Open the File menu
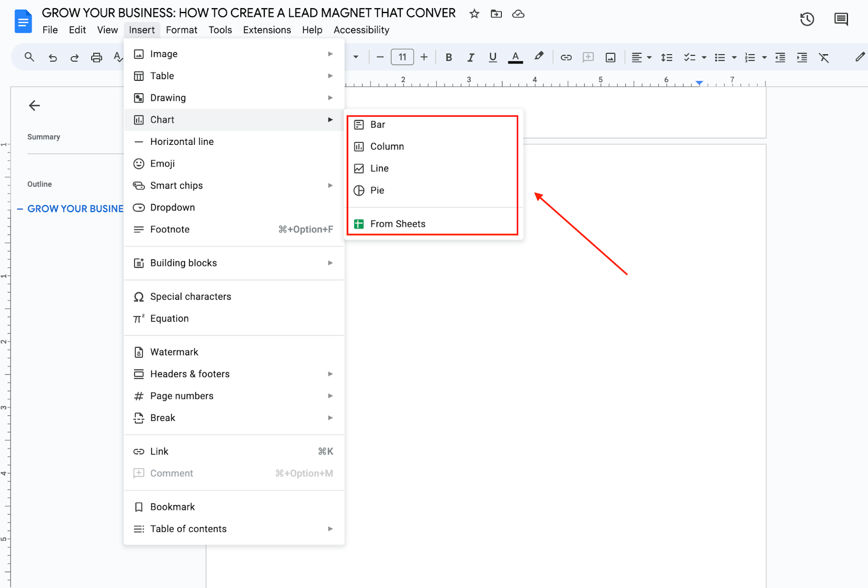The width and height of the screenshot is (868, 588). 50,30
